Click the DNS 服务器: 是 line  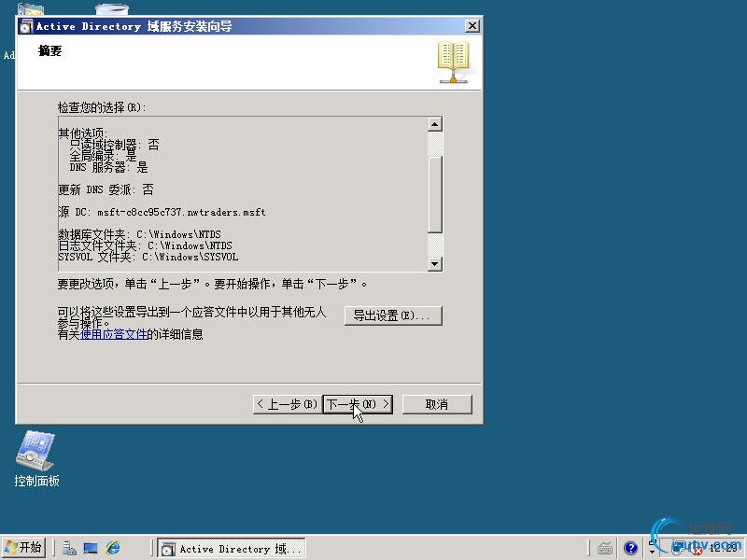tap(109, 167)
